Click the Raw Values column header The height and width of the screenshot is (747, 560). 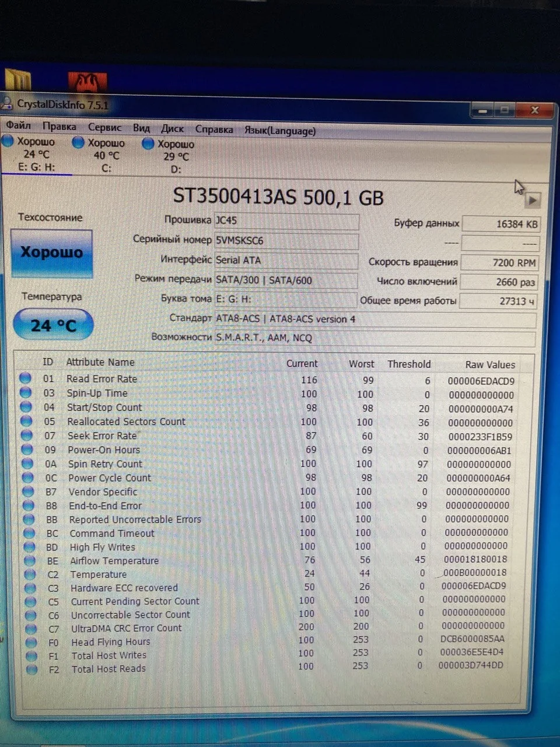point(490,365)
